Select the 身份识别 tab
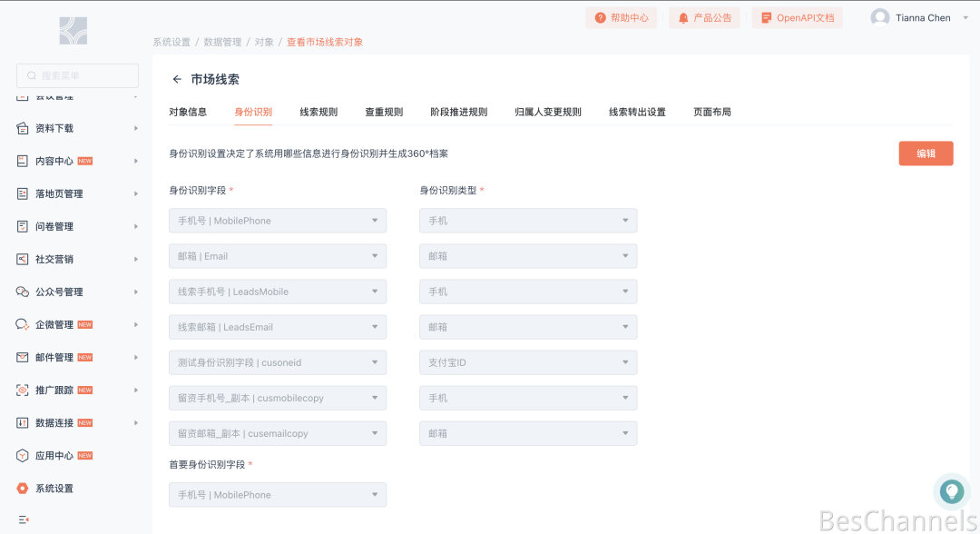The image size is (980, 534). tap(253, 112)
